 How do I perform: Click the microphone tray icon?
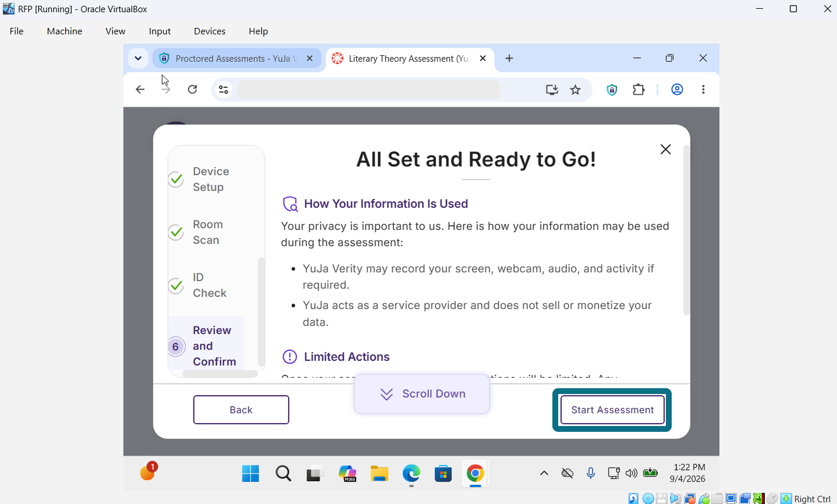(x=591, y=473)
